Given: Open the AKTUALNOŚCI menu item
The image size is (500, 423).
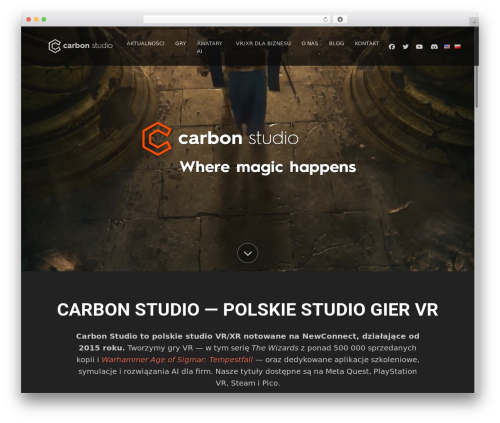Looking at the screenshot, I should pyautogui.click(x=145, y=43).
